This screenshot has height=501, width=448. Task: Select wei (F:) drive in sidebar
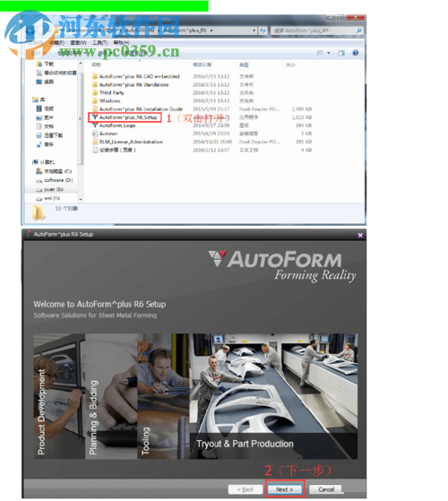[x=52, y=198]
